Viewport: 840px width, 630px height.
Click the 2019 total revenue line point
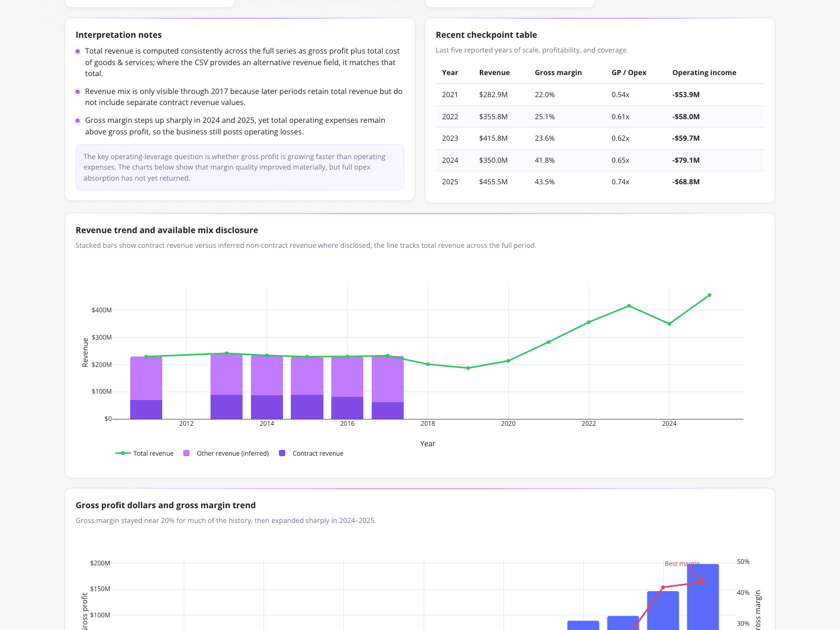click(468, 368)
